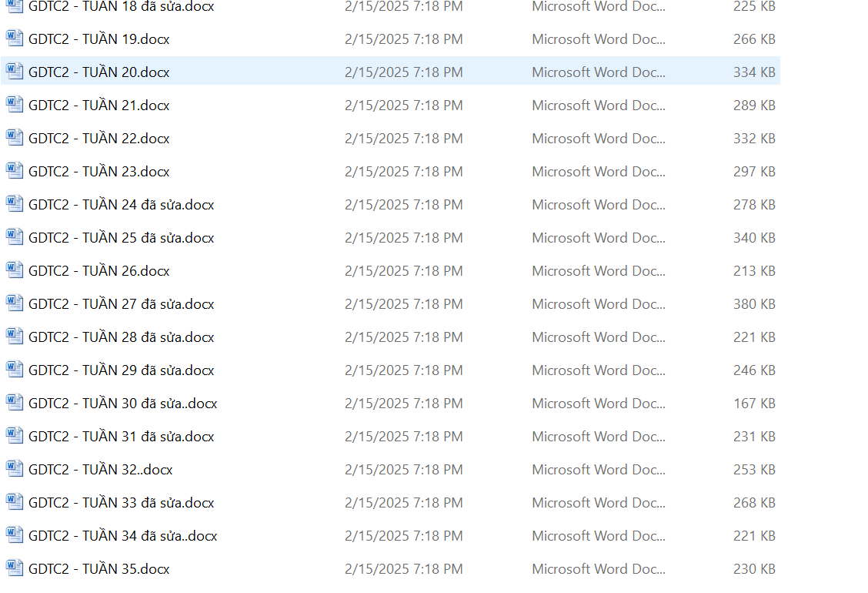Screen dimensions: 868x593
Task: Select the highlighted file GDTC2 - TUẦN 20.docx
Action: pyautogui.click(x=98, y=72)
